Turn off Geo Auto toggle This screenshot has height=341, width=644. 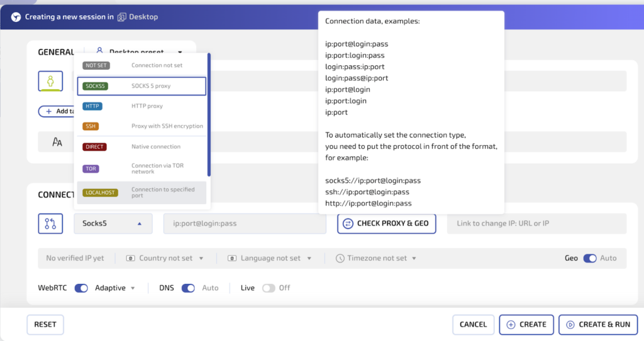point(589,258)
